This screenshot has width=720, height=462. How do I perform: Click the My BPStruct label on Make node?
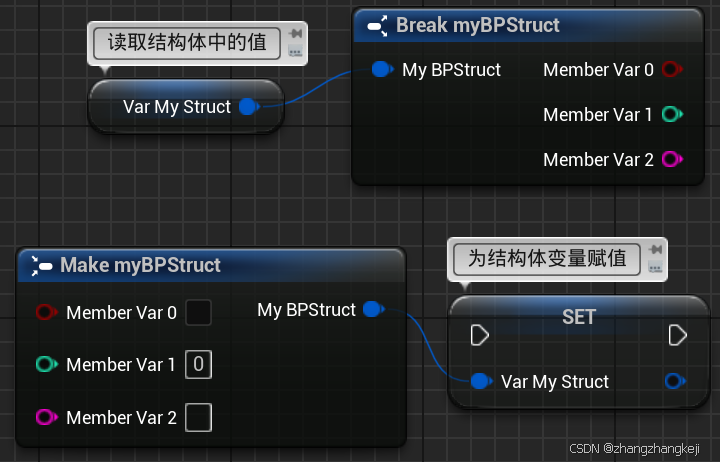click(x=306, y=310)
